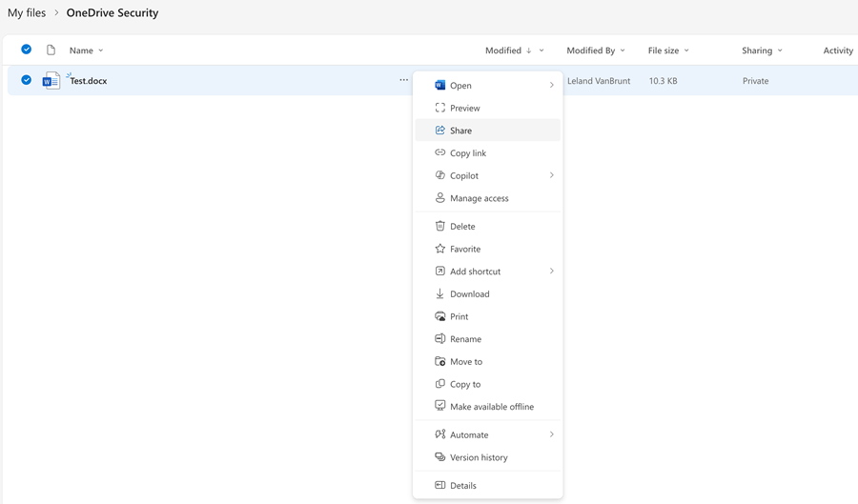Select Move to menu entry
This screenshot has width=858, height=504.
pyautogui.click(x=487, y=361)
